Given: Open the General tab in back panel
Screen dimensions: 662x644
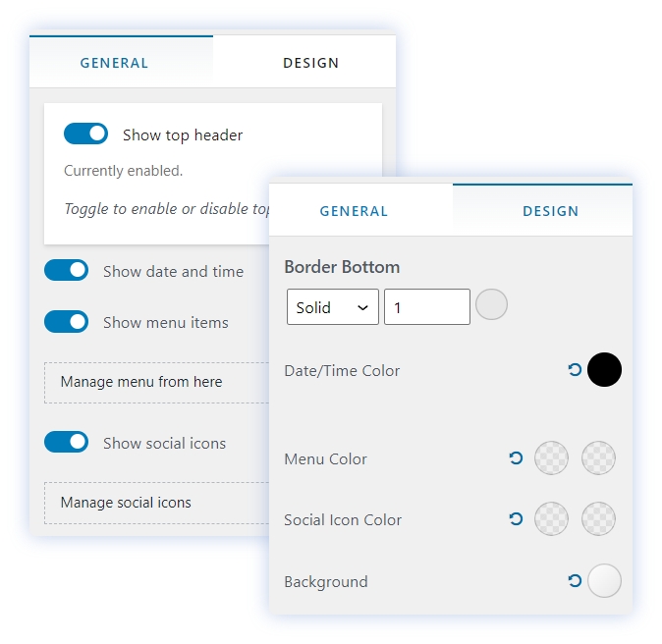Looking at the screenshot, I should 114,63.
